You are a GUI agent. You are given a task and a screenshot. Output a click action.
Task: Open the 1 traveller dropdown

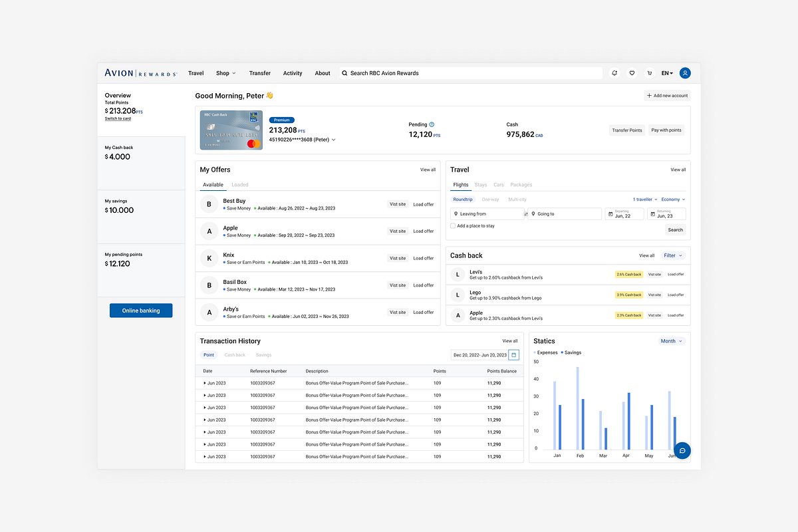(x=645, y=199)
